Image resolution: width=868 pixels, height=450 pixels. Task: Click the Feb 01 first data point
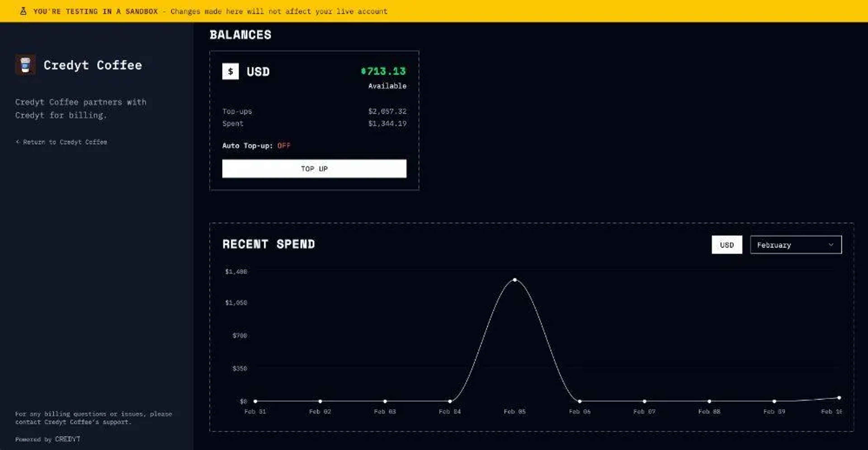(255, 401)
